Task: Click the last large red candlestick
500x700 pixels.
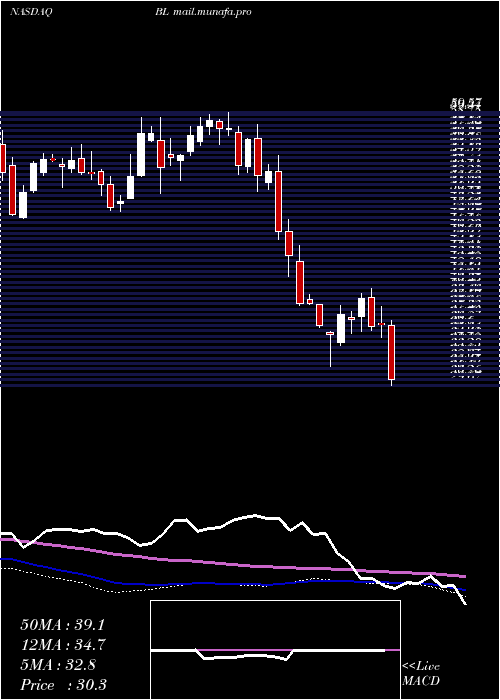Action: pos(392,352)
